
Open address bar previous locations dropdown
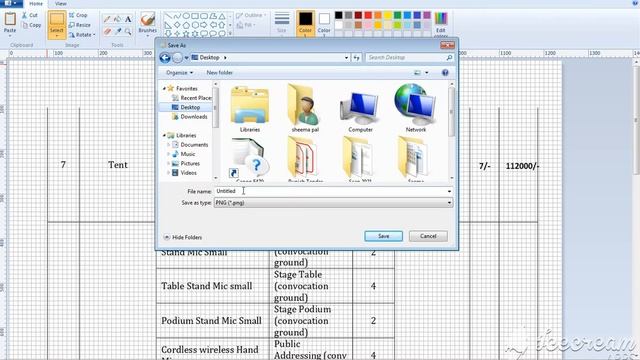(x=347, y=58)
